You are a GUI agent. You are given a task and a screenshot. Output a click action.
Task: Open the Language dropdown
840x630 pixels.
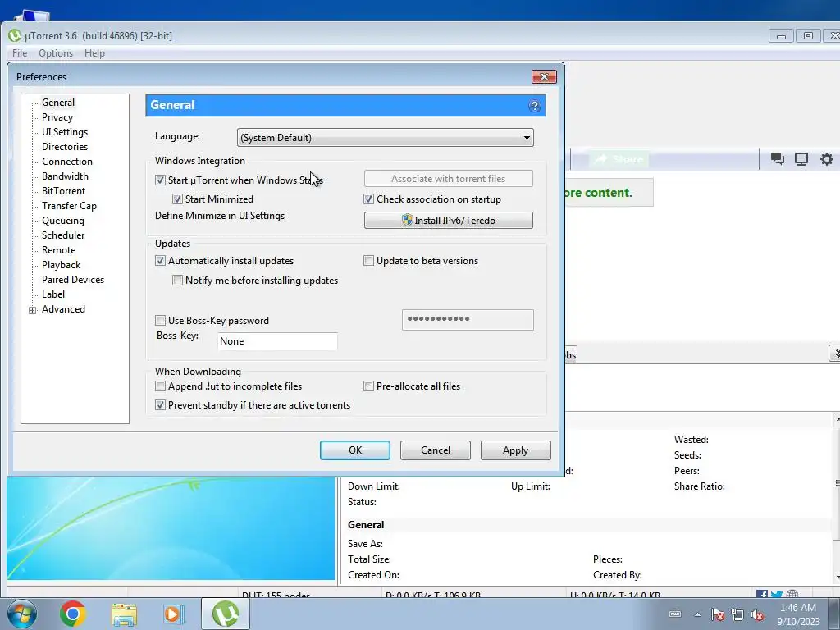386,138
